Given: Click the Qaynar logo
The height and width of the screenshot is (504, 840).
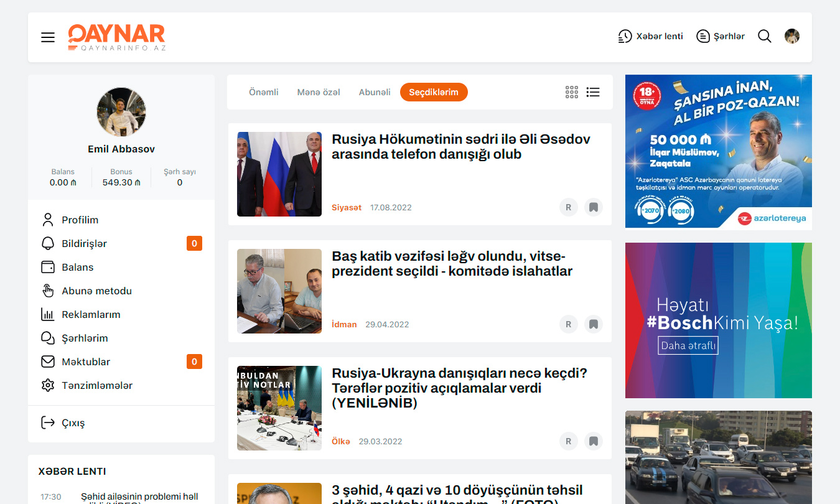Looking at the screenshot, I should coord(116,37).
